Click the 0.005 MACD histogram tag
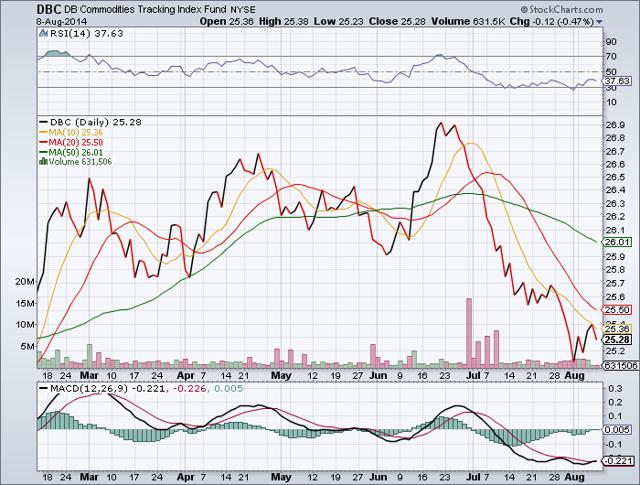640x485 pixels. click(x=618, y=429)
